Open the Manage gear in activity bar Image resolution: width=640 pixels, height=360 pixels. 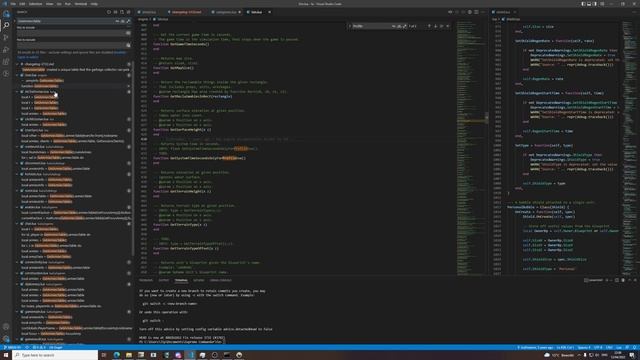pyautogui.click(x=6, y=338)
